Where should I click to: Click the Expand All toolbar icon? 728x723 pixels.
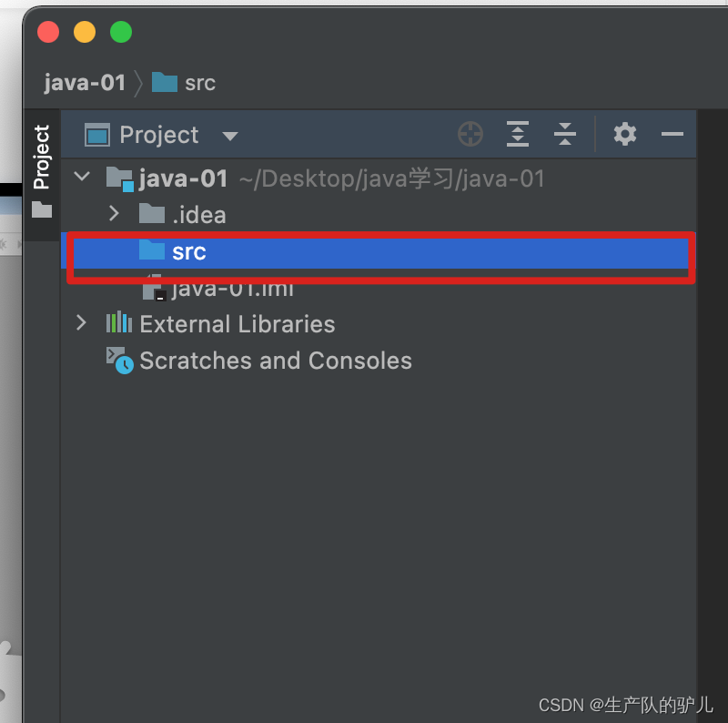[518, 134]
